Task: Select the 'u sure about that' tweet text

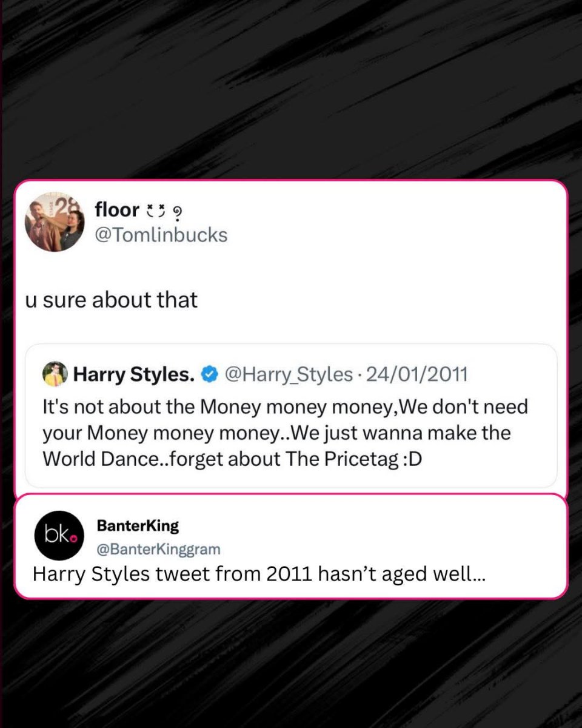Action: (112, 300)
